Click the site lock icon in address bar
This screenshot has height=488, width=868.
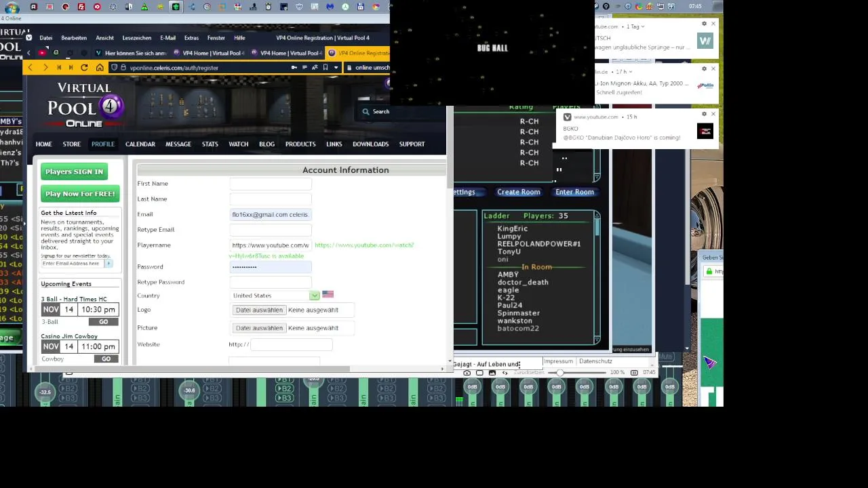(123, 68)
